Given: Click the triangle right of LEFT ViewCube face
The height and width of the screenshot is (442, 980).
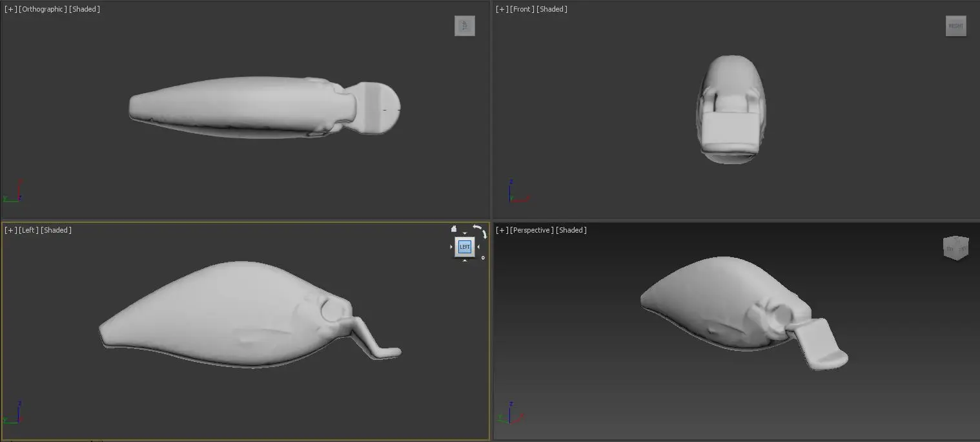Looking at the screenshot, I should 478,247.
